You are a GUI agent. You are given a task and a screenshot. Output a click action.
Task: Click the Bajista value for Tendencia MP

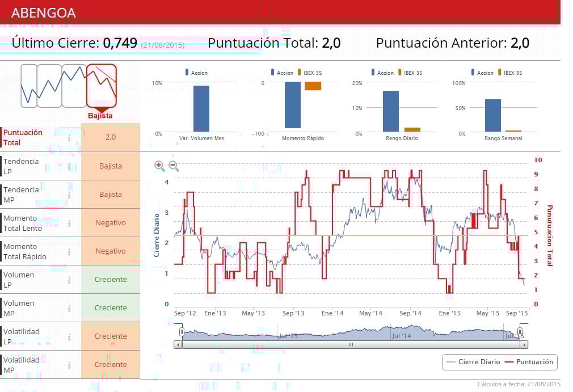(x=111, y=195)
